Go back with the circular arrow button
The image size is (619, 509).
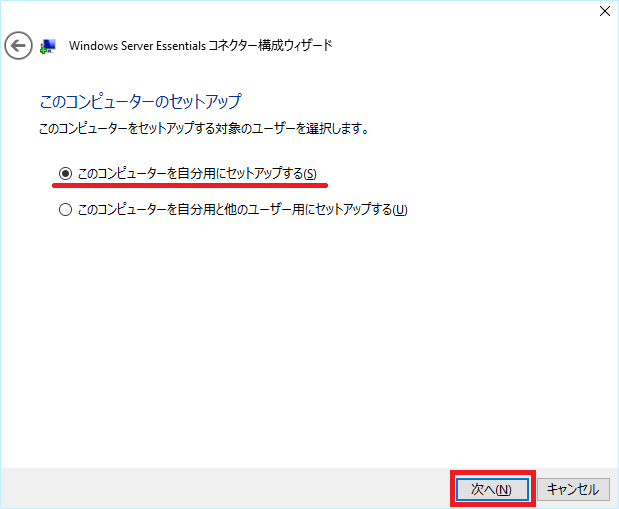pos(18,46)
